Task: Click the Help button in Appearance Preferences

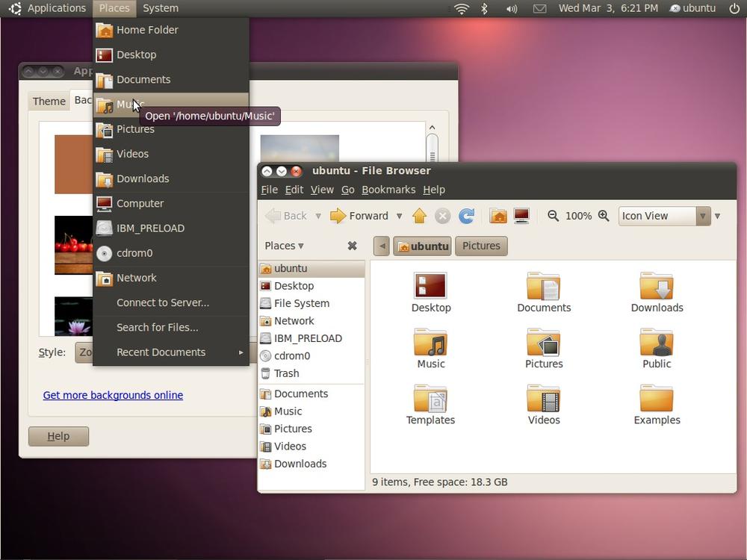Action: pyautogui.click(x=58, y=436)
